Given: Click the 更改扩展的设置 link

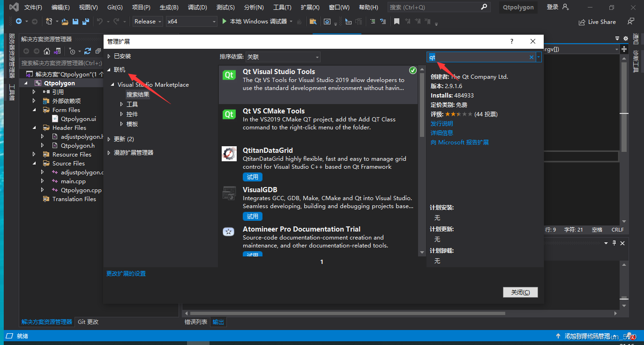Looking at the screenshot, I should point(126,274).
